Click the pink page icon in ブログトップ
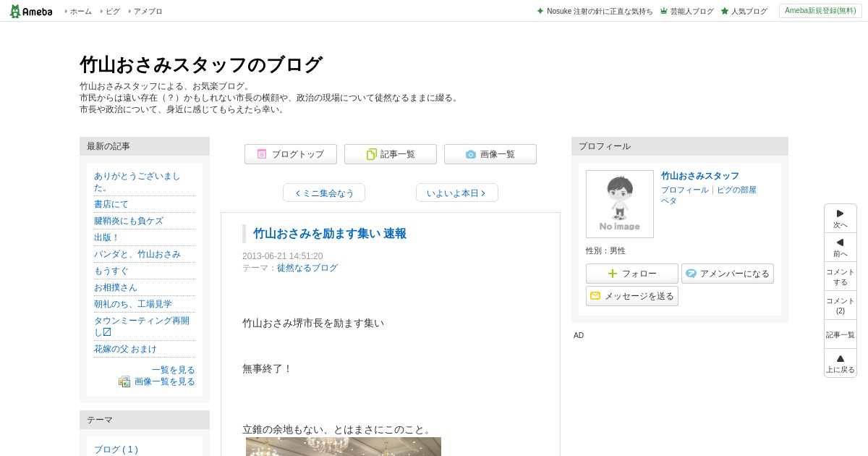This screenshot has width=868, height=456. click(x=262, y=154)
